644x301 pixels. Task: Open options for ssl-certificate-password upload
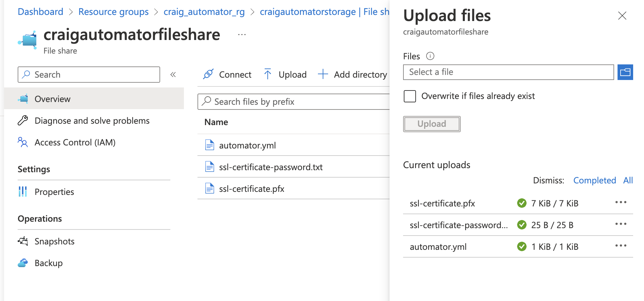pyautogui.click(x=621, y=224)
